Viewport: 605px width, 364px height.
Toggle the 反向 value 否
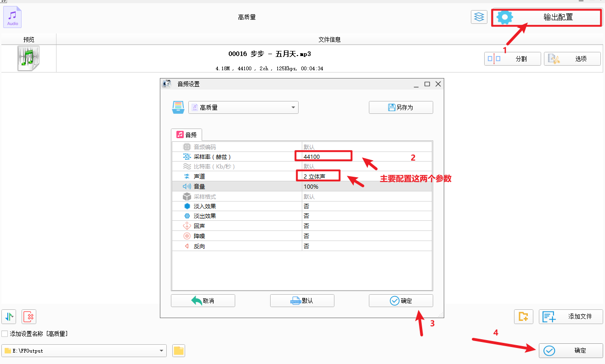[x=306, y=246]
